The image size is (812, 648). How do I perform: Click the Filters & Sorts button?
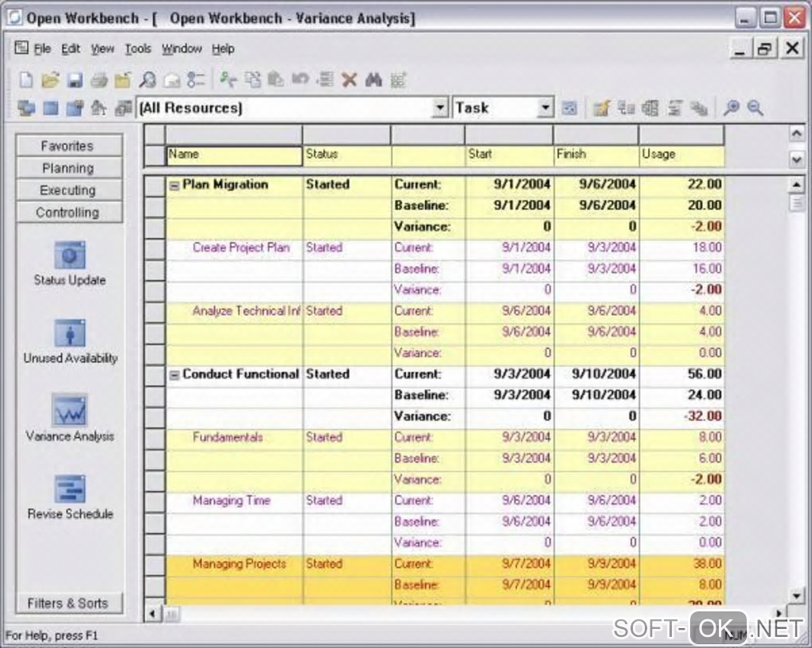coord(69,603)
